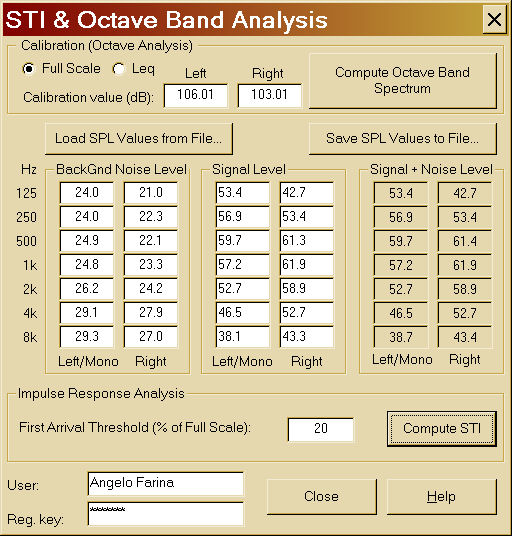Viewport: 512px width, 536px height.
Task: Click the Reg. key password field
Action: pos(165,513)
